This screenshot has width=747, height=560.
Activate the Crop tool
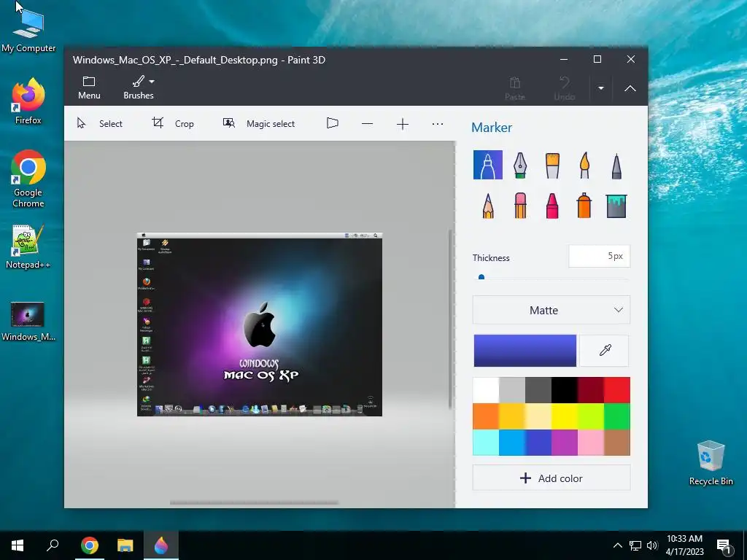tap(172, 124)
